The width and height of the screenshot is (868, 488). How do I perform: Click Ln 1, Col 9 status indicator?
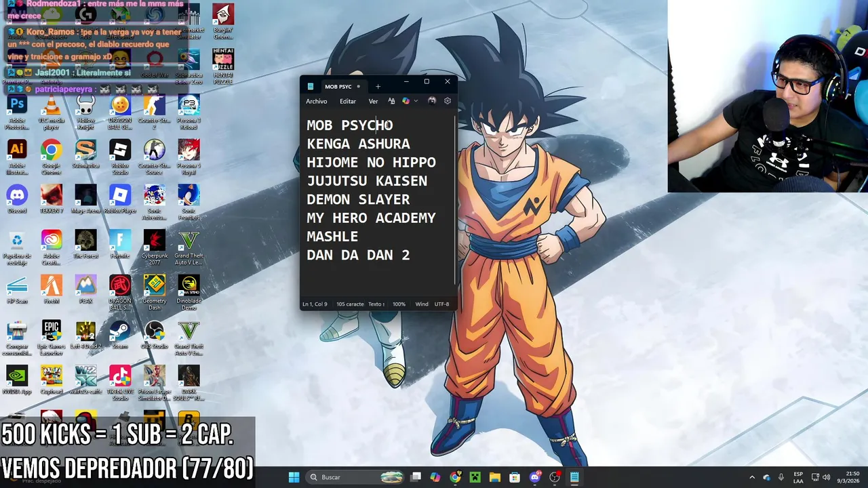pos(315,304)
